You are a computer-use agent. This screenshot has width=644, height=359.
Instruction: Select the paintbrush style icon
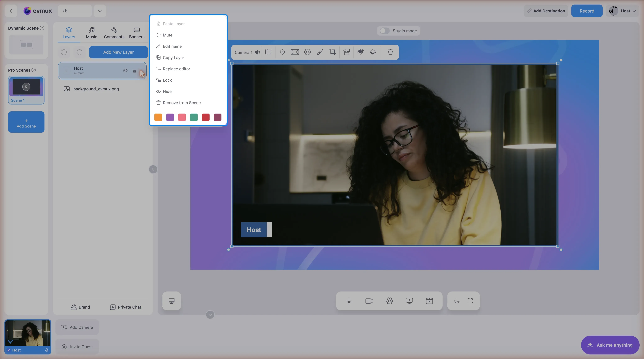click(x=320, y=52)
